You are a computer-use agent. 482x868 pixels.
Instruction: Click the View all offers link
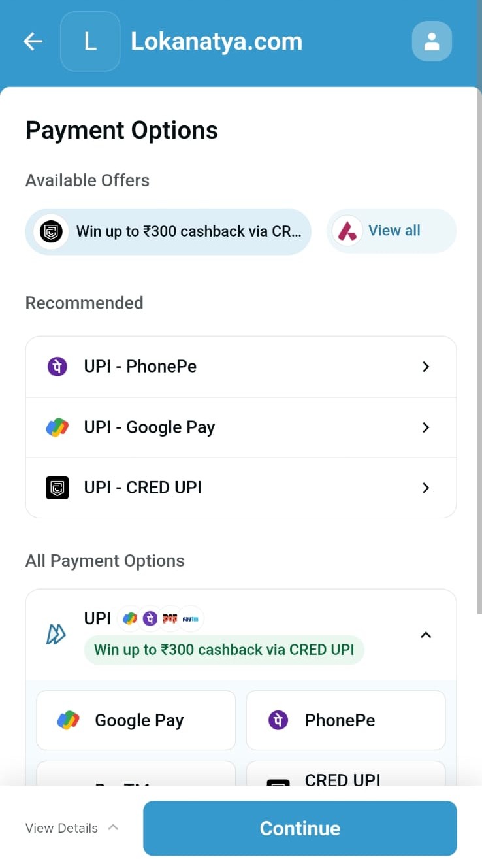click(394, 231)
